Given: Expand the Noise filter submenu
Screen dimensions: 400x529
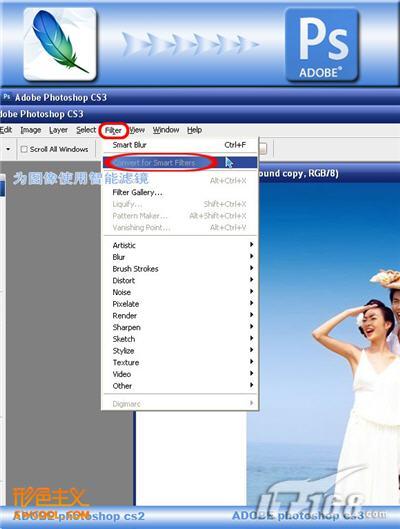Looking at the screenshot, I should tap(180, 292).
